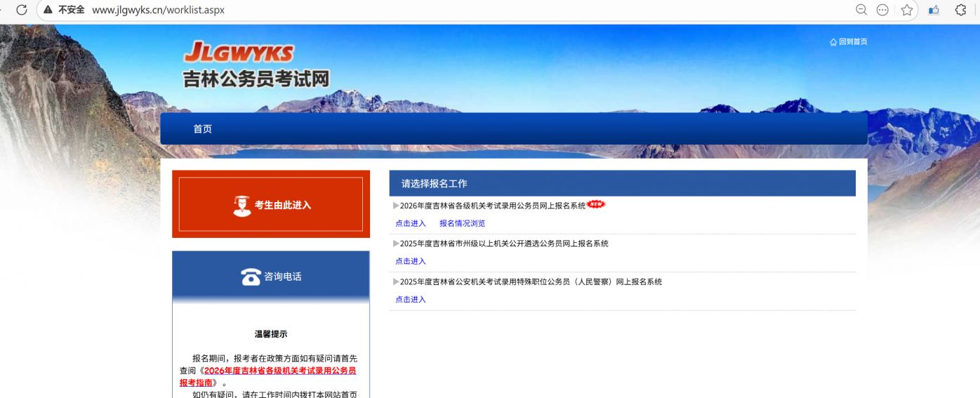This screenshot has height=398, width=980.
Task: Click title 2026年度吉林省各级机关考试录用公务员网上报名系统
Action: click(x=493, y=206)
